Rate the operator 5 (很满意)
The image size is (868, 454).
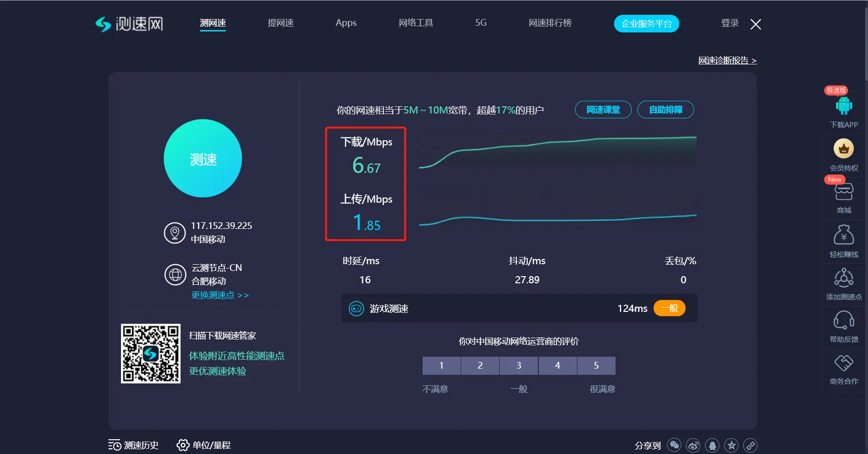pos(596,366)
